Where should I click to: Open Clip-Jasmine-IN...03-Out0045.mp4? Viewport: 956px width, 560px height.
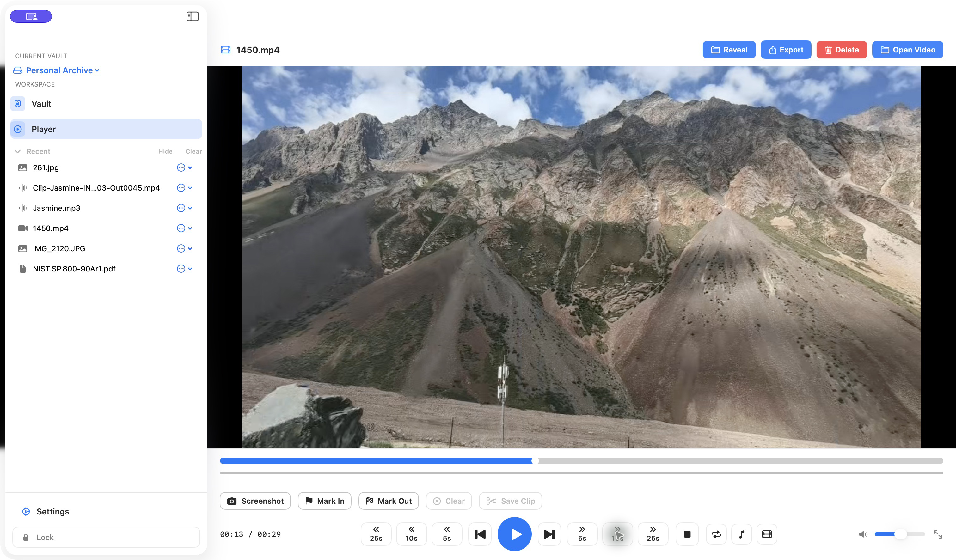[96, 188]
